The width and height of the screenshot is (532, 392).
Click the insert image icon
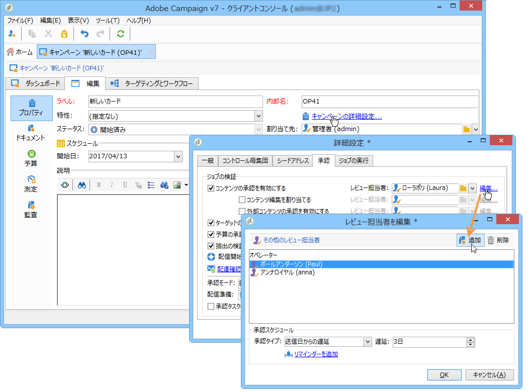(x=177, y=185)
